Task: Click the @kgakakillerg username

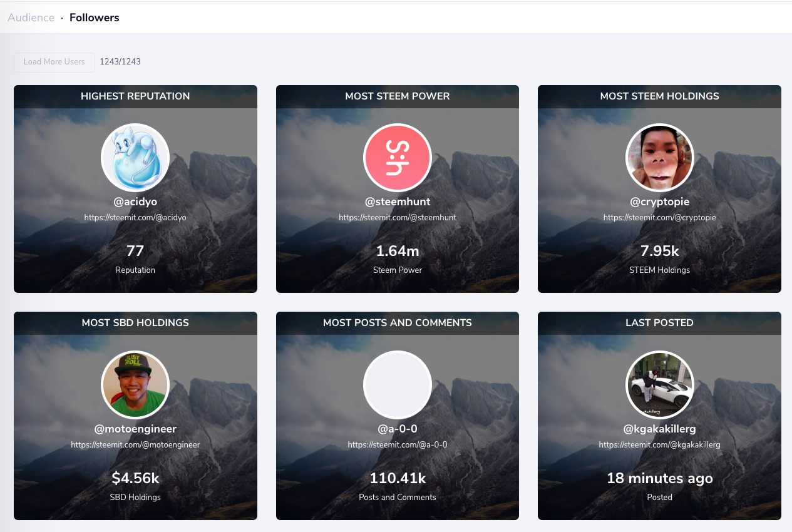Action: [660, 429]
